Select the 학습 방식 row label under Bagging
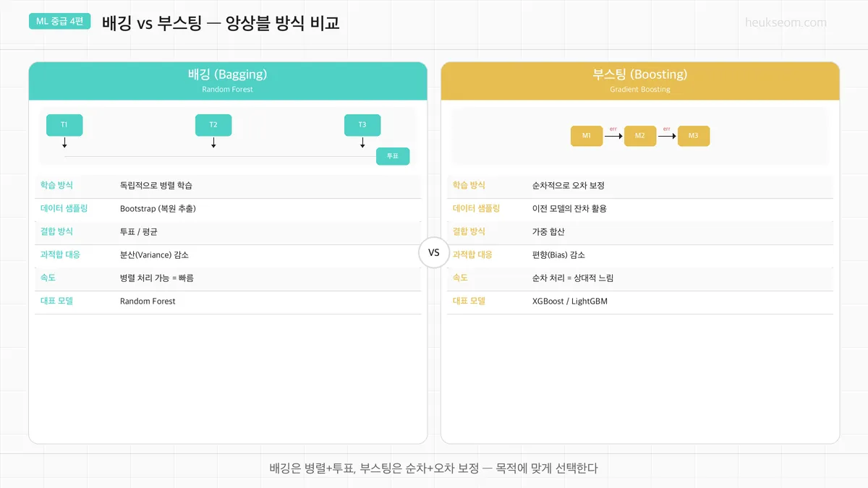 click(x=56, y=185)
